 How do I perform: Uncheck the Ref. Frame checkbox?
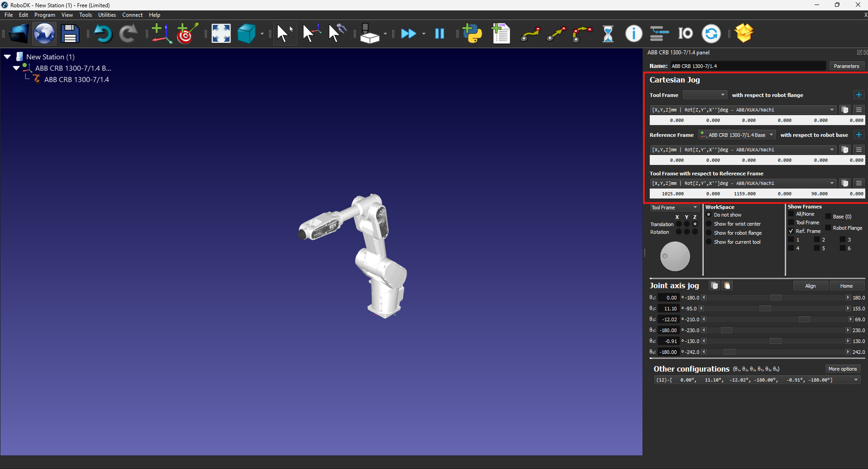point(791,231)
